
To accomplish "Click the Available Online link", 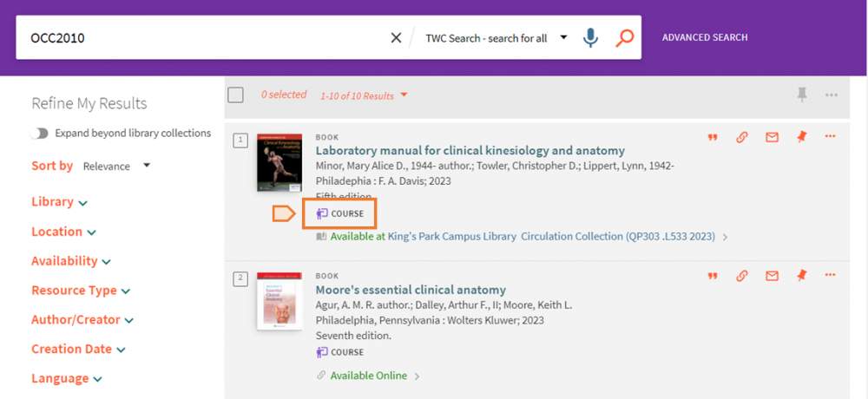I will 369,376.
